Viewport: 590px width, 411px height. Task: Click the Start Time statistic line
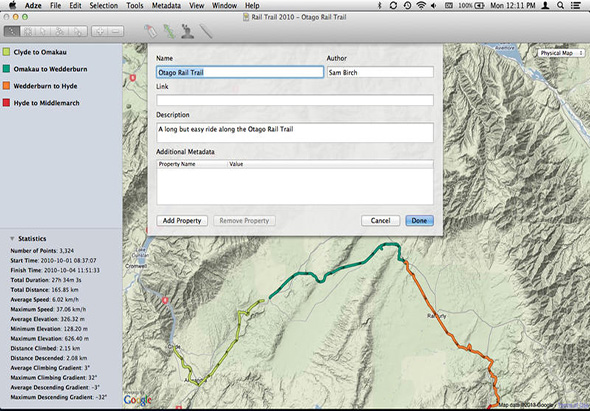(53, 260)
